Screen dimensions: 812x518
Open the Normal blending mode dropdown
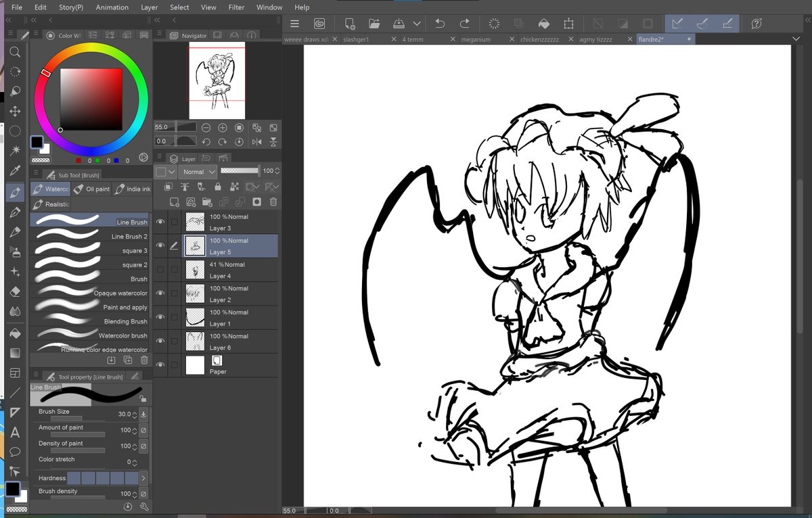pyautogui.click(x=199, y=172)
